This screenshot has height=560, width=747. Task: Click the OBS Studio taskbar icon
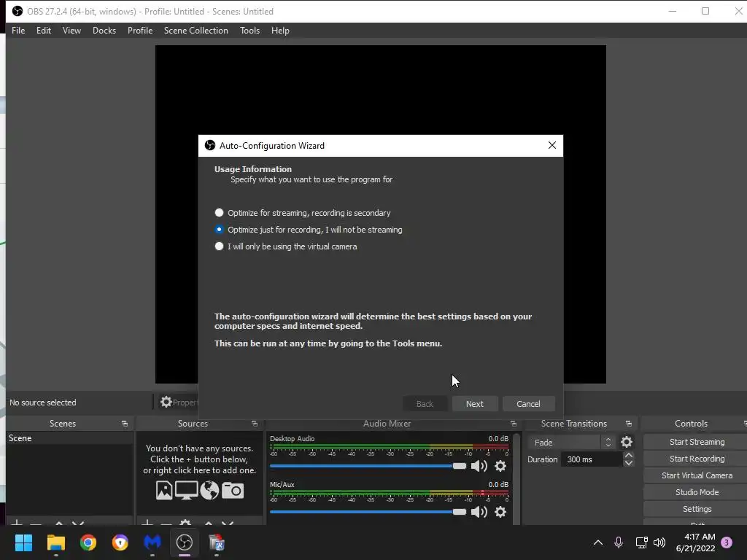point(185,542)
